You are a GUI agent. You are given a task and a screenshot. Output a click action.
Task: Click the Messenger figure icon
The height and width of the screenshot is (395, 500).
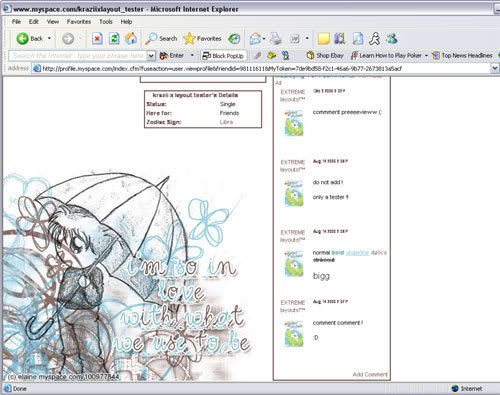(374, 39)
